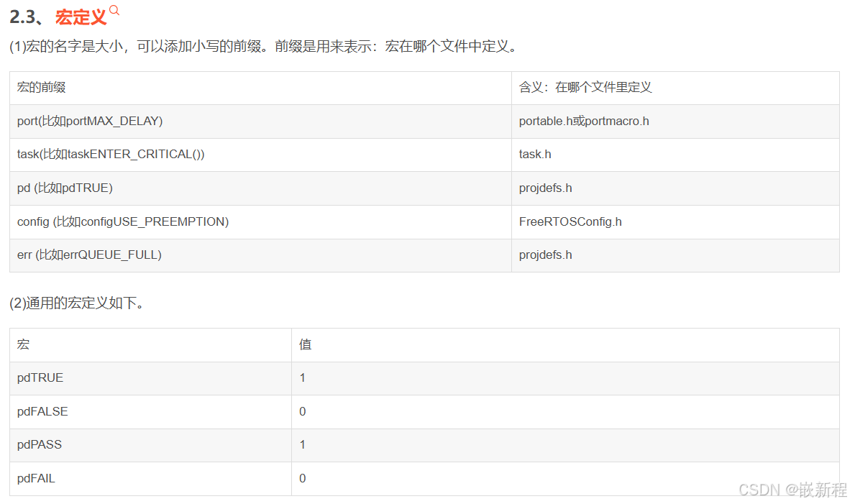Click the 宏 column header
Image resolution: width=850 pixels, height=504 pixels.
tap(151, 344)
